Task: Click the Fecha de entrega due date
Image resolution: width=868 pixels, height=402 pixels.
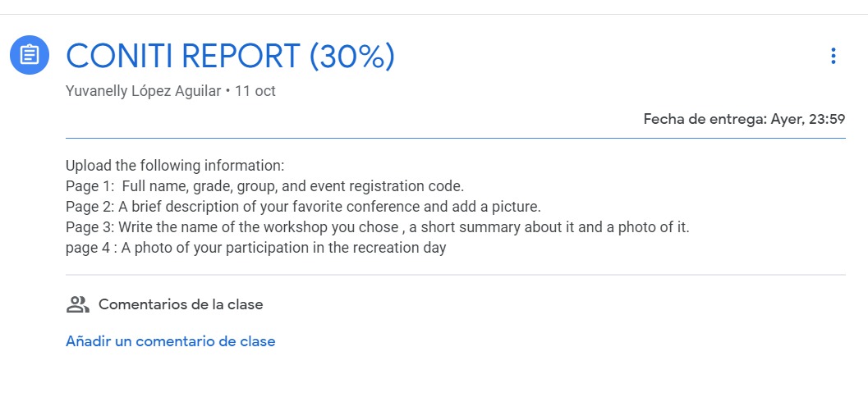Action: (745, 119)
